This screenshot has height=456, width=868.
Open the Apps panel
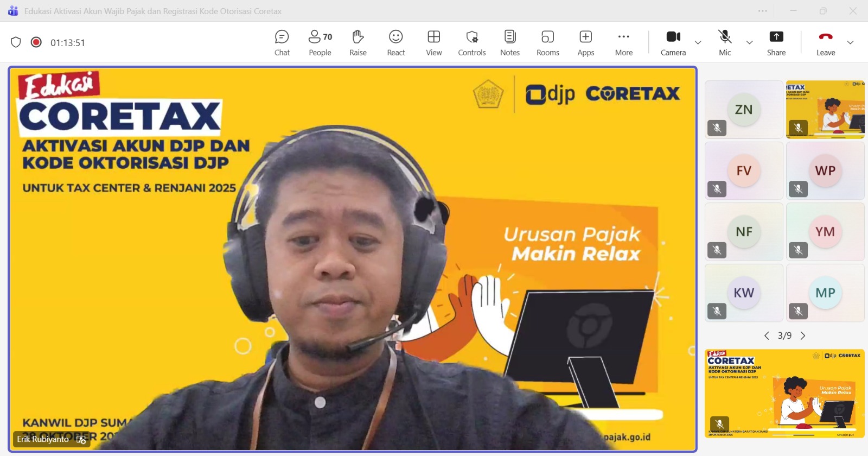point(586,43)
